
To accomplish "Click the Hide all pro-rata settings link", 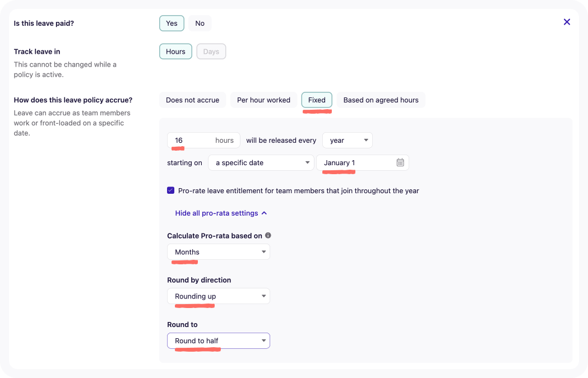I will [x=216, y=213].
